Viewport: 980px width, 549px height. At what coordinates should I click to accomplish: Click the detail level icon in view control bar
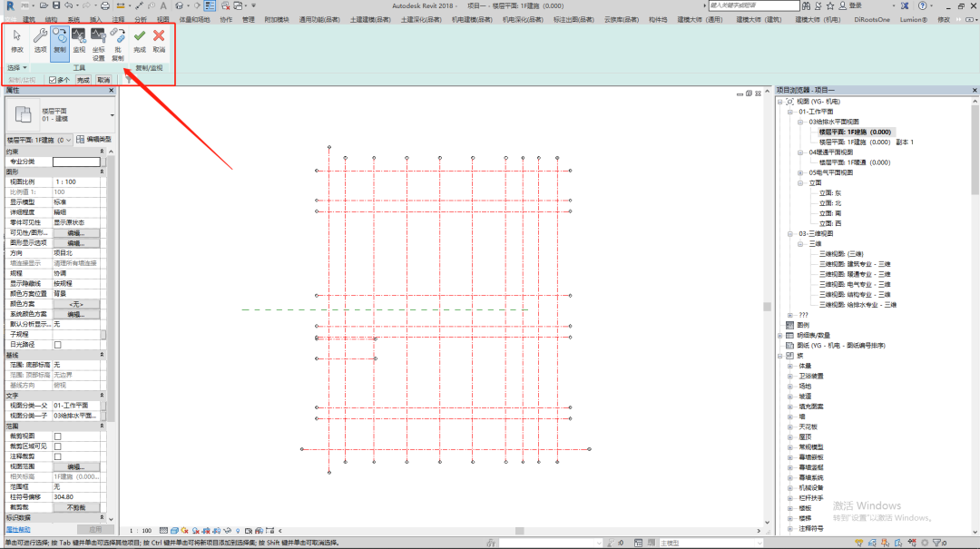click(x=163, y=530)
